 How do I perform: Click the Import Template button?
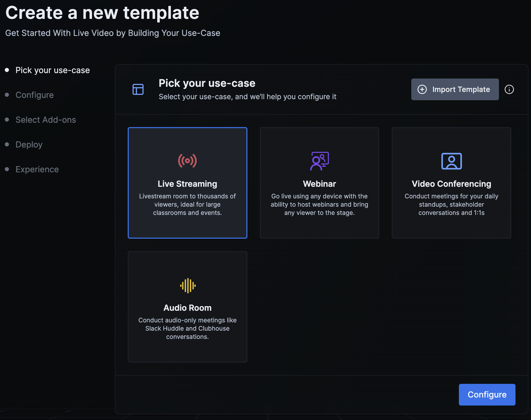tap(455, 89)
